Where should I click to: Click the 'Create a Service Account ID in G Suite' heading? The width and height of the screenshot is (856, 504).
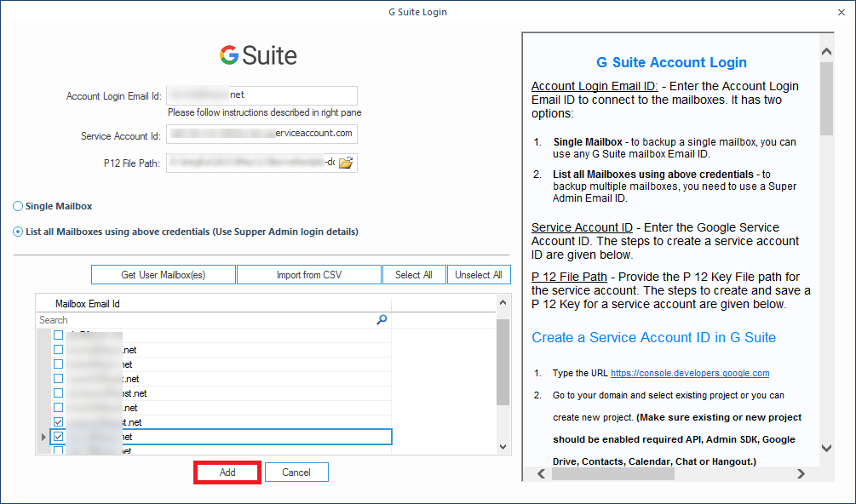(653, 338)
